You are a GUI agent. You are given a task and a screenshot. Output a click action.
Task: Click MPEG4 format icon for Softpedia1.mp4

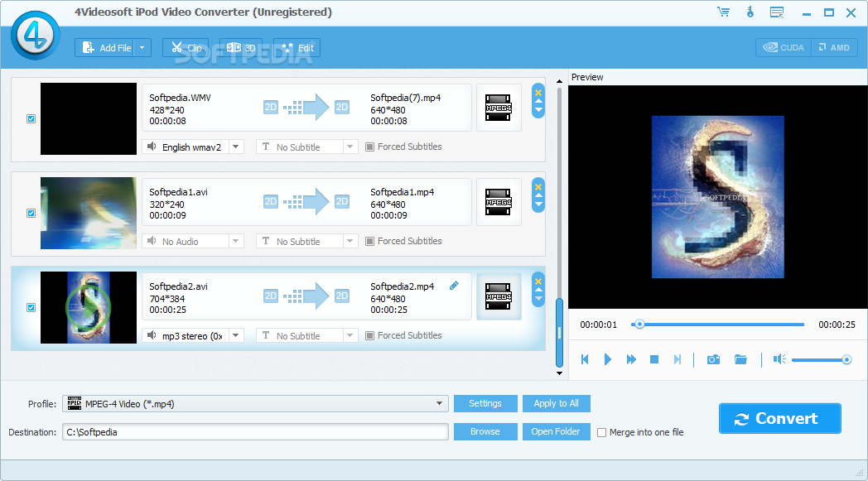[x=499, y=202]
